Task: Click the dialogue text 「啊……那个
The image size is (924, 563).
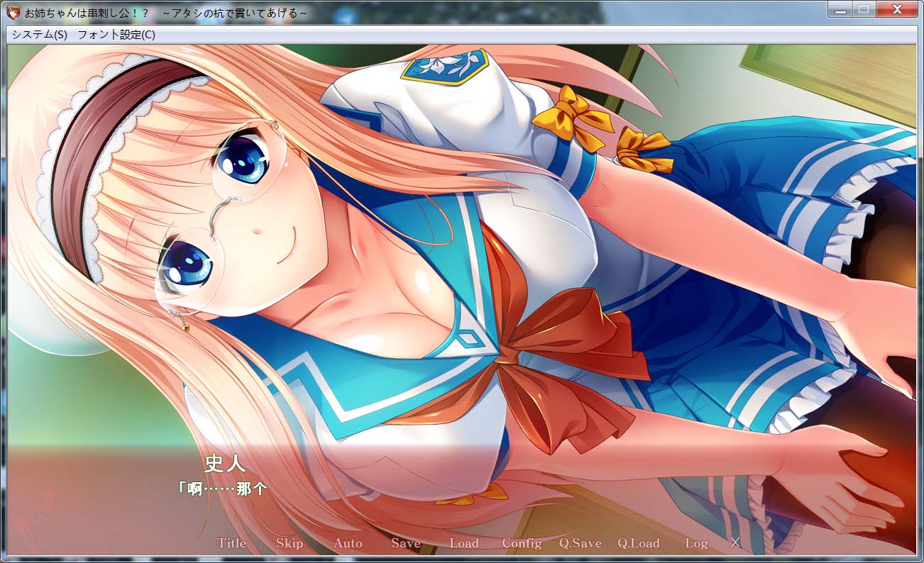Action: tap(221, 489)
